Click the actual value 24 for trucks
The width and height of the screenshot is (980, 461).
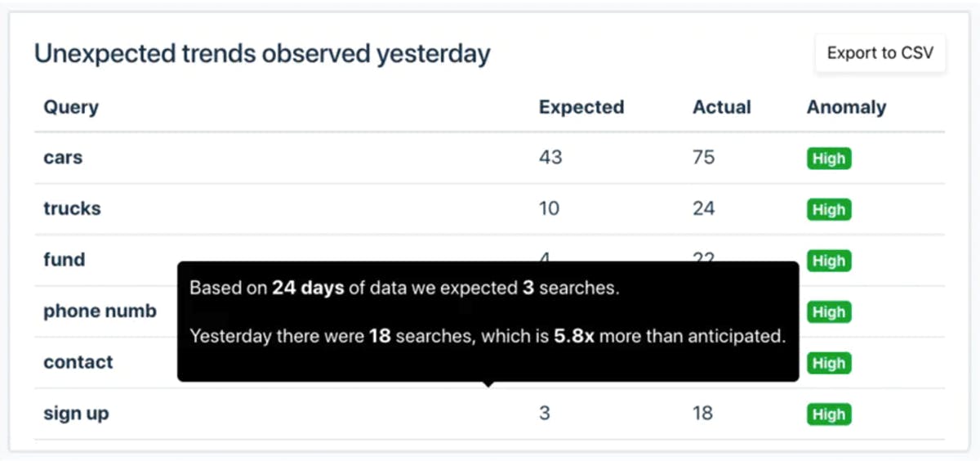tap(703, 208)
